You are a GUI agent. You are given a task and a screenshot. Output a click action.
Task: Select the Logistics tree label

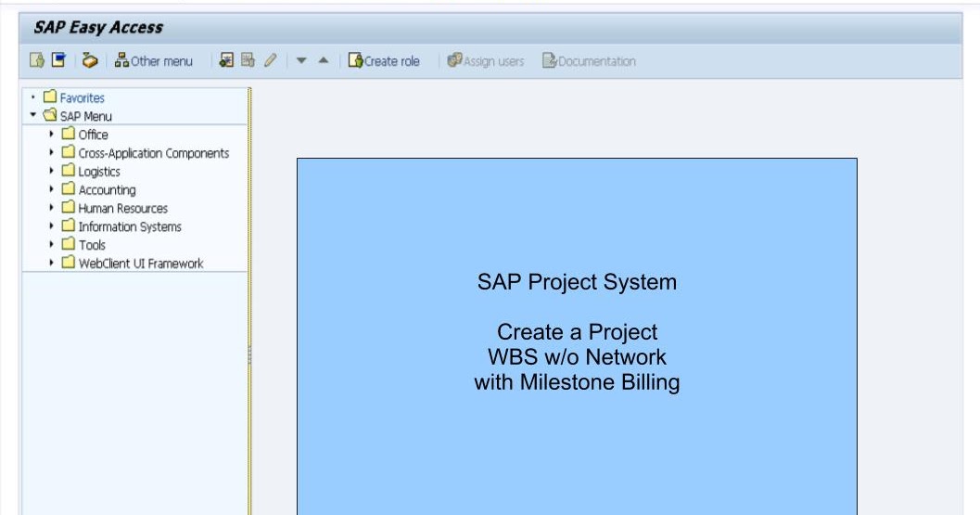(99, 172)
